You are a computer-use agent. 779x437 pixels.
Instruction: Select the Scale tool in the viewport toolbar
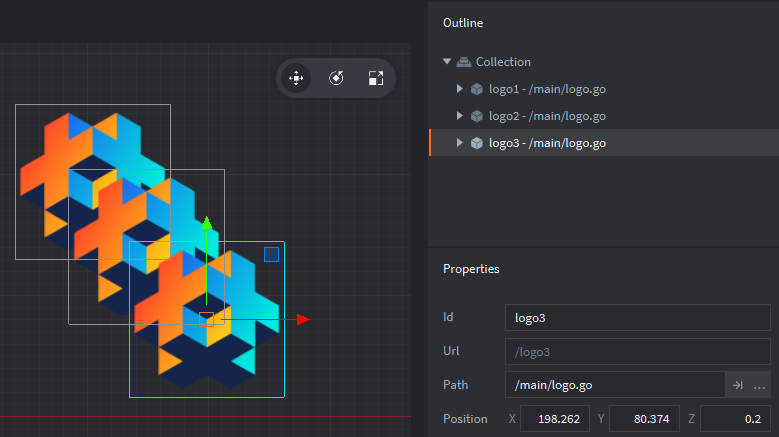tap(376, 78)
